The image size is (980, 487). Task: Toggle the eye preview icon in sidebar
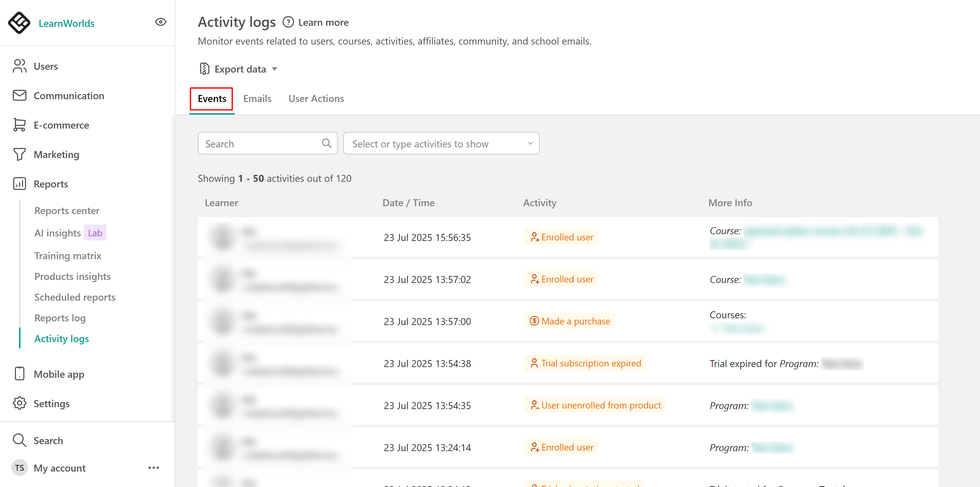point(160,22)
